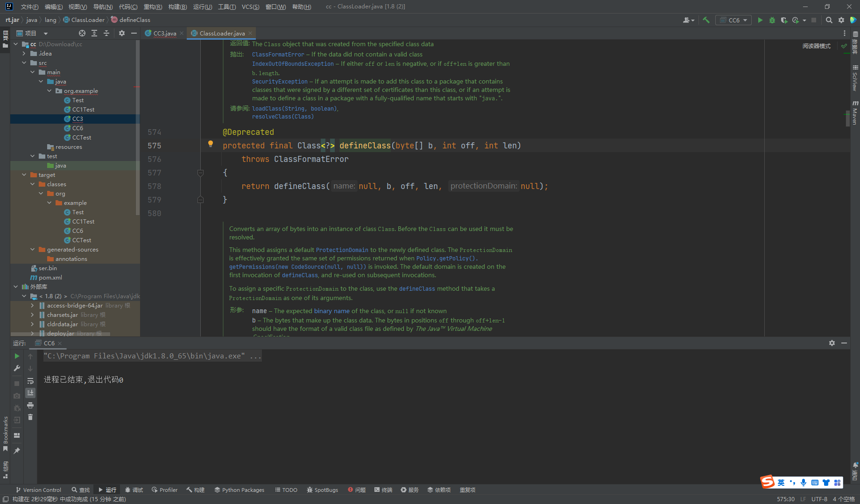
Task: Open run panel settings gear icon
Action: coord(832,343)
